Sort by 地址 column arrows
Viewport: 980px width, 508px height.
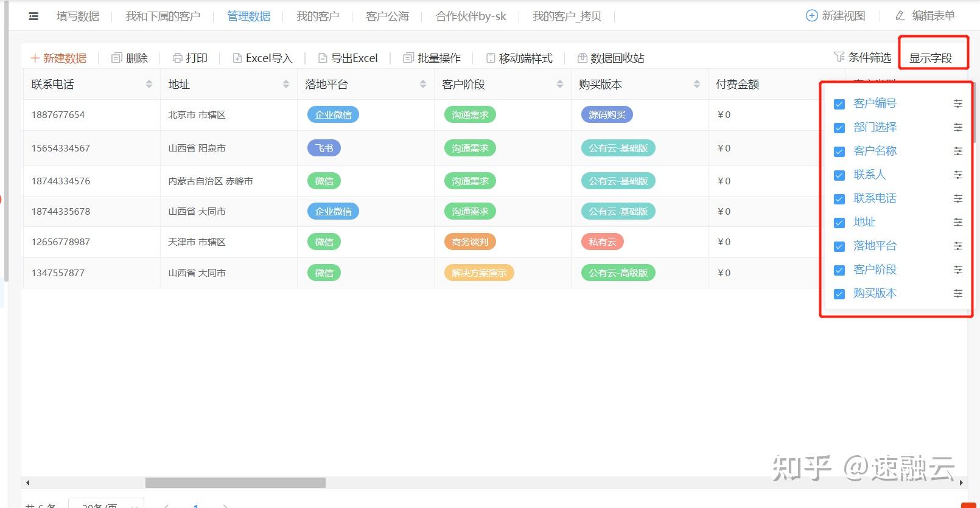tap(286, 84)
